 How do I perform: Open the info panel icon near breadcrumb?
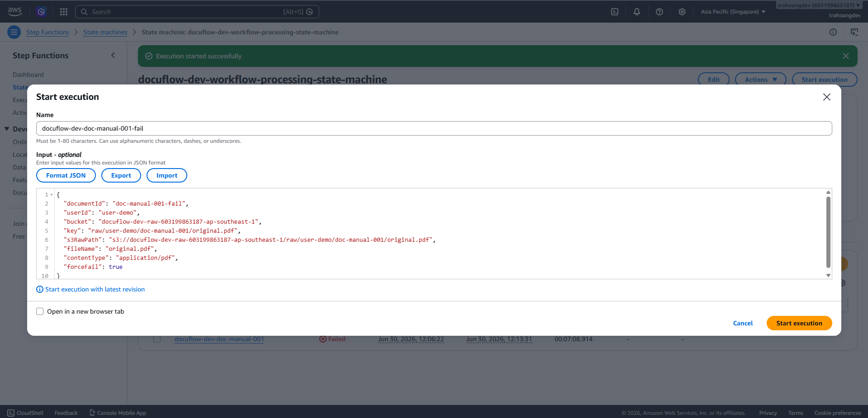833,32
